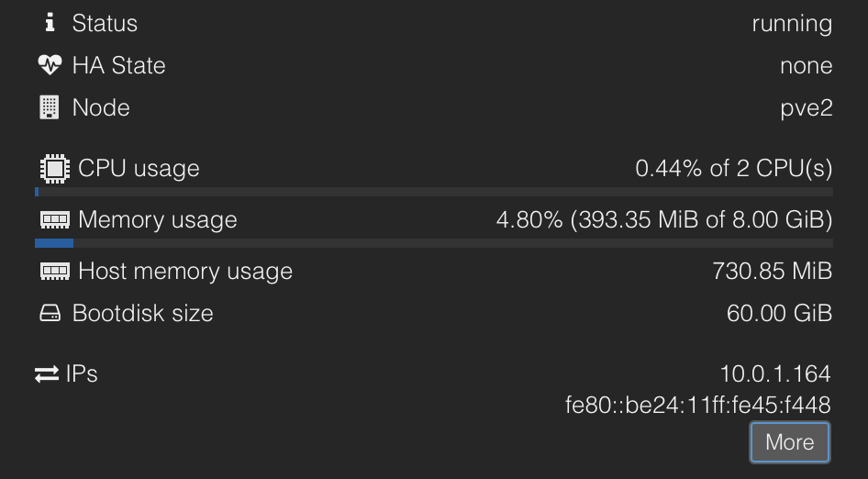The height and width of the screenshot is (479, 868).
Task: Click the 4.80% memory usage value text
Action: pyautogui.click(x=664, y=220)
